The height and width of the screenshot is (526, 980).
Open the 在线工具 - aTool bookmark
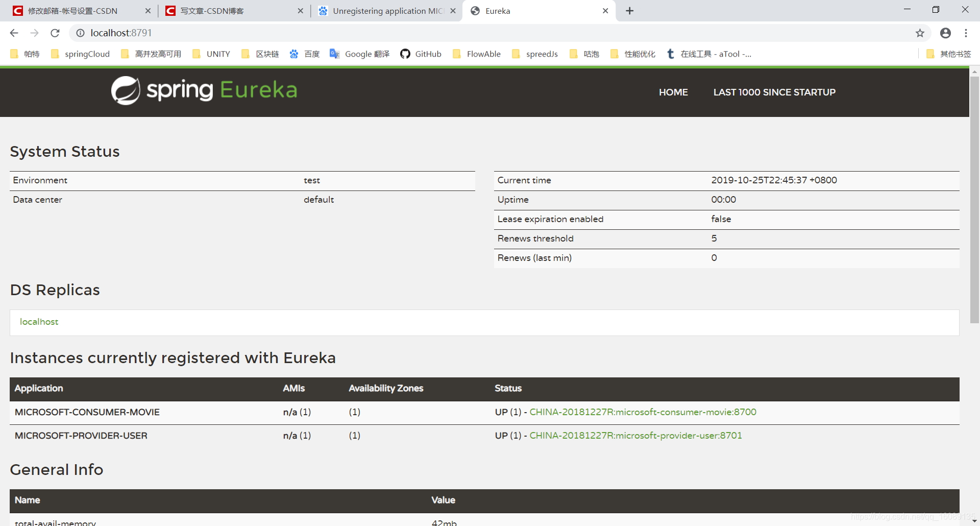[709, 54]
